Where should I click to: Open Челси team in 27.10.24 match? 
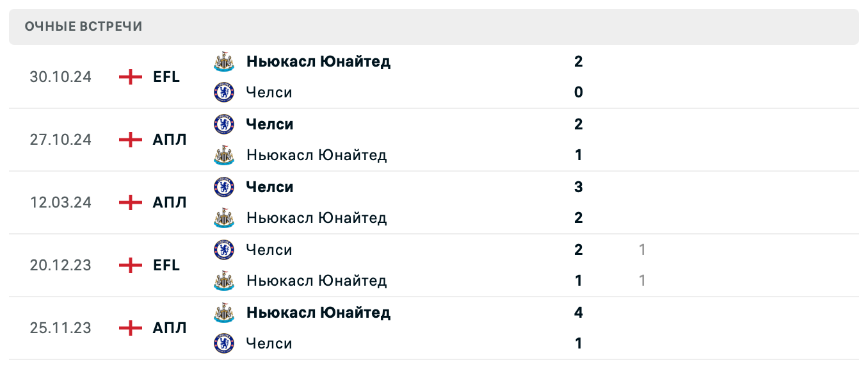pyautogui.click(x=269, y=124)
